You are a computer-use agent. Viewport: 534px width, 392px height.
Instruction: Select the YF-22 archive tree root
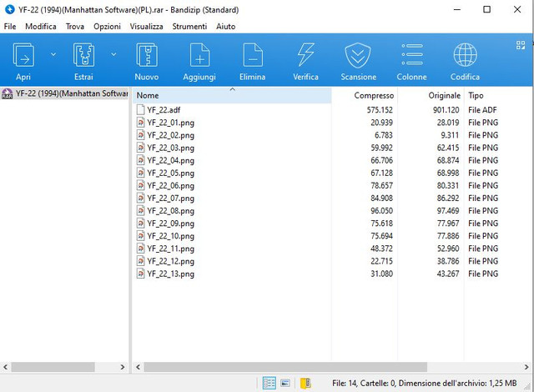point(65,93)
